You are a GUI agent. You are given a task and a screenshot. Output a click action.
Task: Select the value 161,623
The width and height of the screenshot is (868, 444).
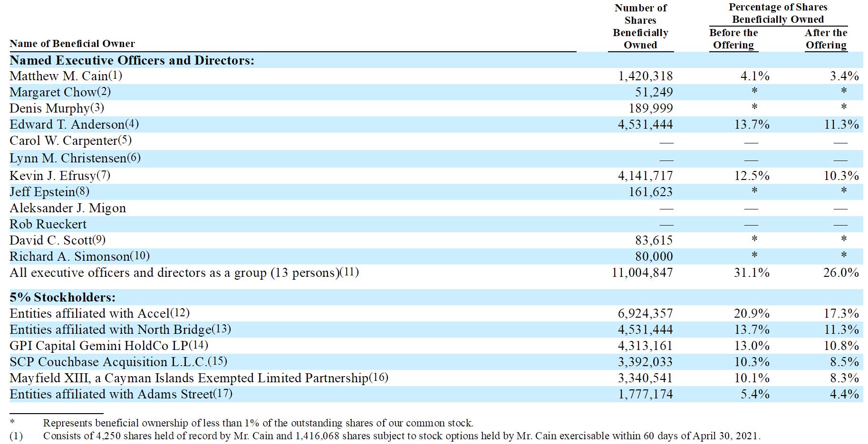click(651, 192)
